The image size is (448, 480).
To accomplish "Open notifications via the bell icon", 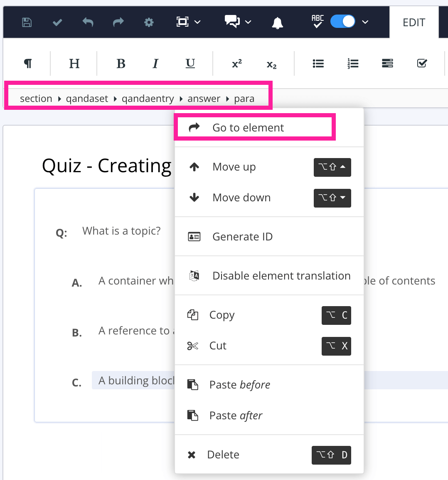I will (278, 22).
